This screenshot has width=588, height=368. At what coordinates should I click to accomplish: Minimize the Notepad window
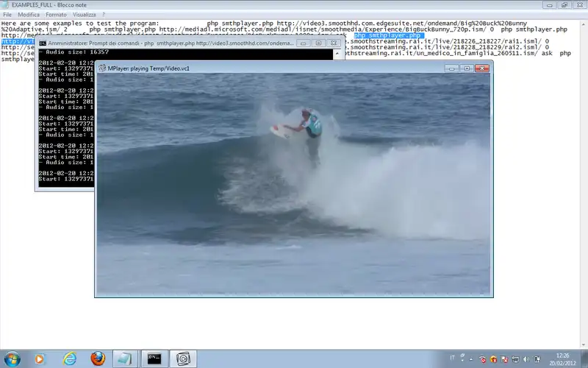coord(549,5)
